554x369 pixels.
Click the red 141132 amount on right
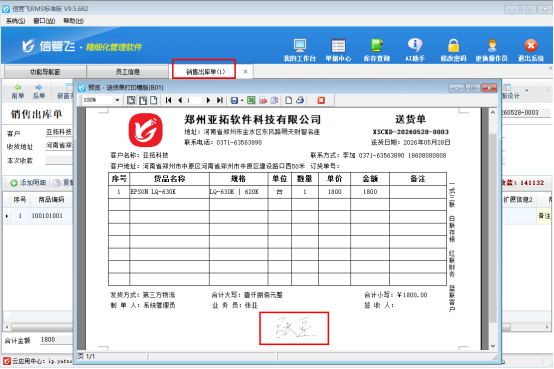pyautogui.click(x=532, y=183)
